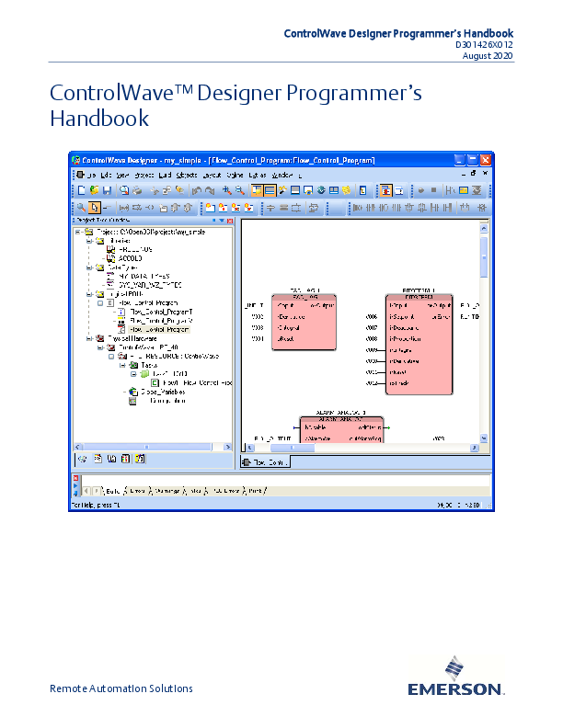Image resolution: width=563 pixels, height=728 pixels.
Task: Toggle the highlighted Project Tree window button
Action: coord(257,190)
